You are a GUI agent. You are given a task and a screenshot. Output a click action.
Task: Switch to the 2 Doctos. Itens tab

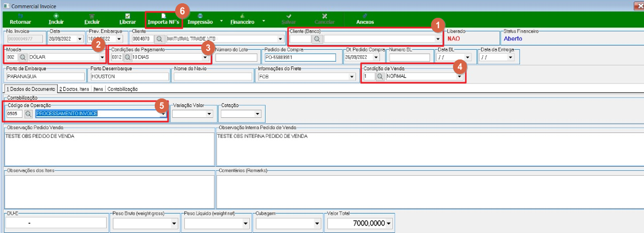(x=74, y=89)
